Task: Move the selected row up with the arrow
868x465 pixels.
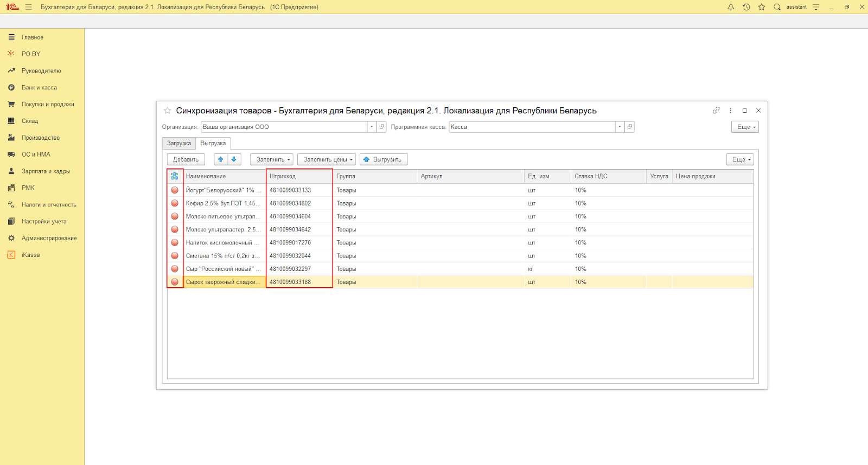Action: point(221,159)
